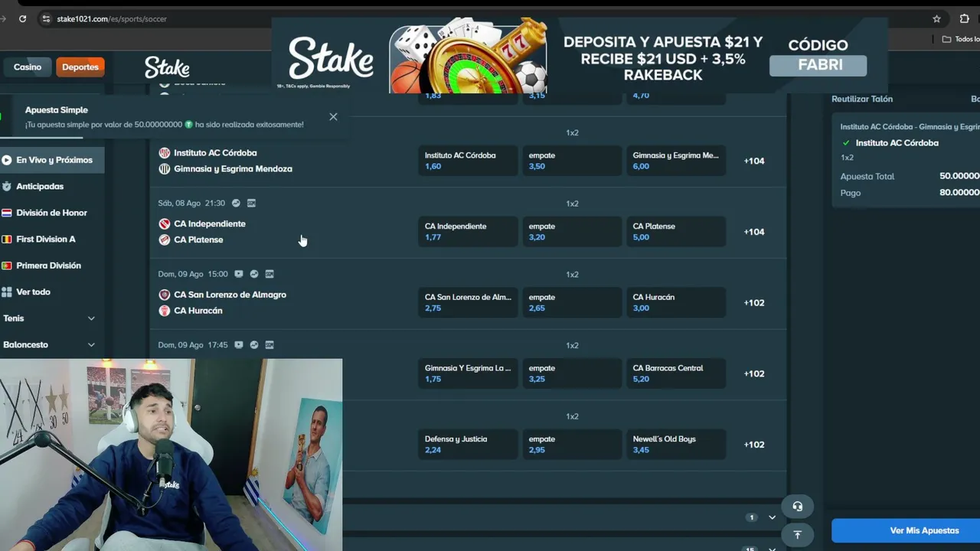Bookmark this page with the star icon
The height and width of the screenshot is (551, 980).
tap(936, 18)
